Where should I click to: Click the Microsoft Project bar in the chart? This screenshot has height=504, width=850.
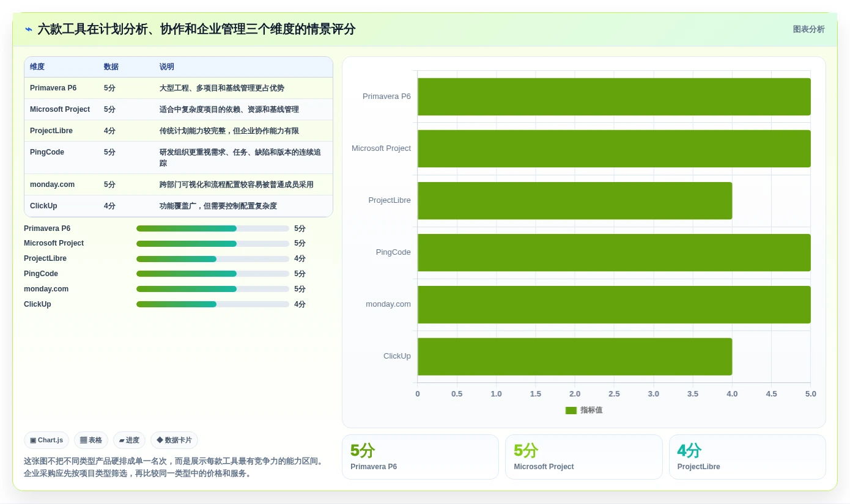point(614,148)
